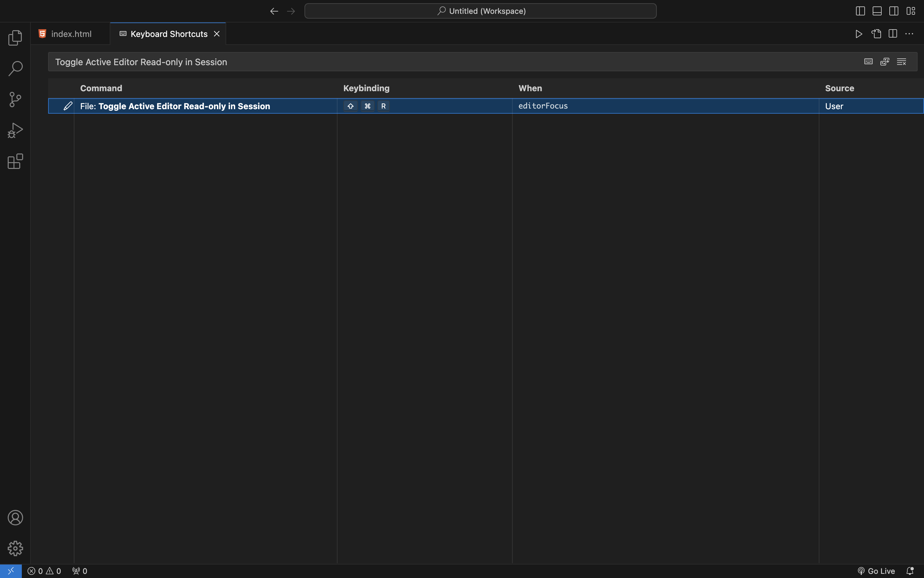Click the Run play button in editor toolbar
This screenshot has height=578, width=924.
859,34
